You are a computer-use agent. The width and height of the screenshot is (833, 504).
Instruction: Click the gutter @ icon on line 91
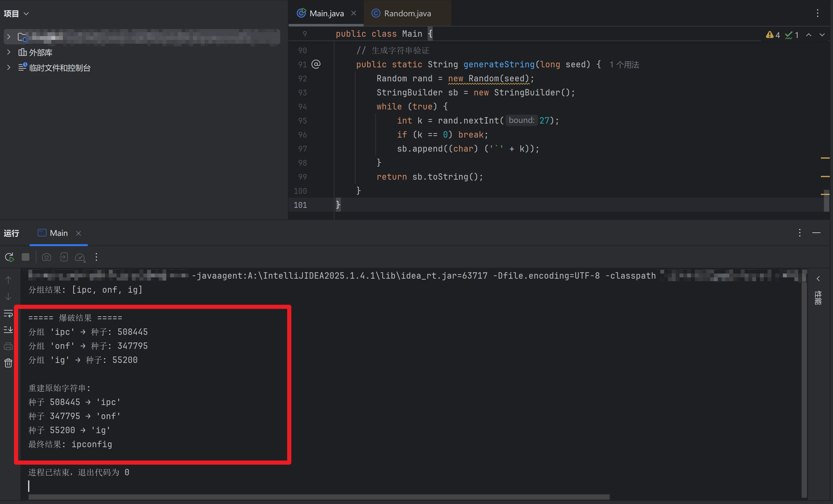pos(316,64)
